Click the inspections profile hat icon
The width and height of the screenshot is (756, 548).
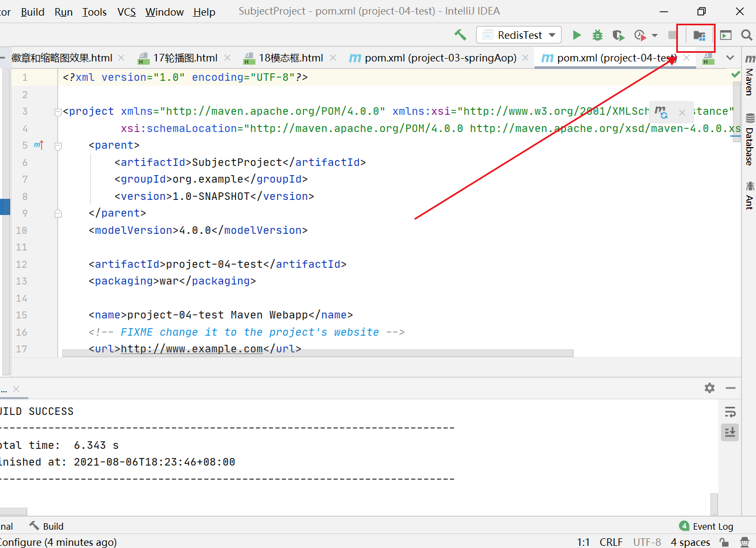tap(745, 542)
